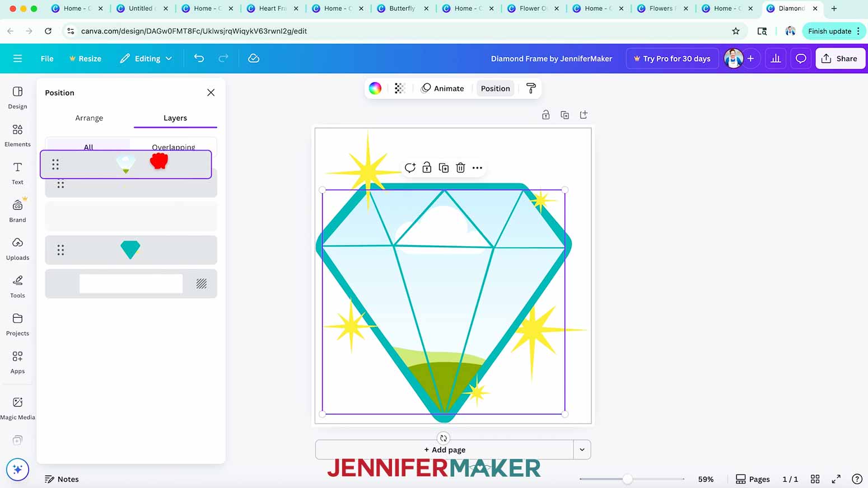The width and height of the screenshot is (868, 488).
Task: Lock the page using the padlock above the canvas
Action: click(545, 115)
